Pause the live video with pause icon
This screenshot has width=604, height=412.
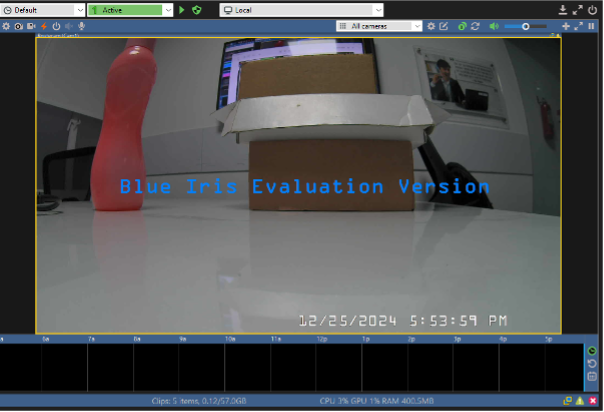(591, 26)
